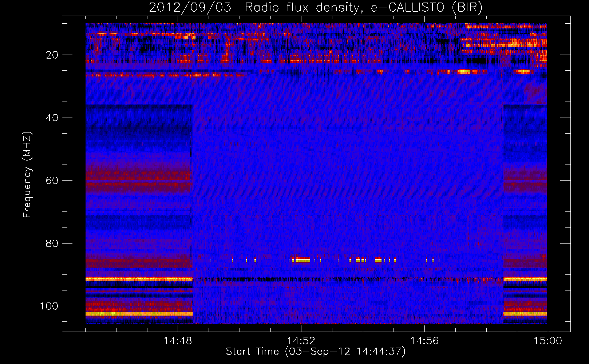Click the 14:52 time tick label
This screenshot has height=364, width=589.
301,341
